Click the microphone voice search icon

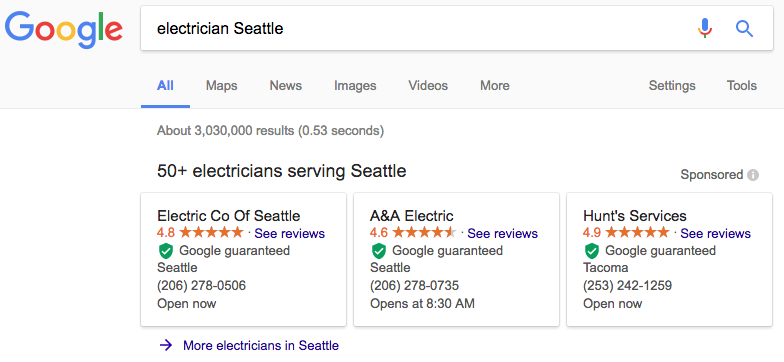click(705, 28)
